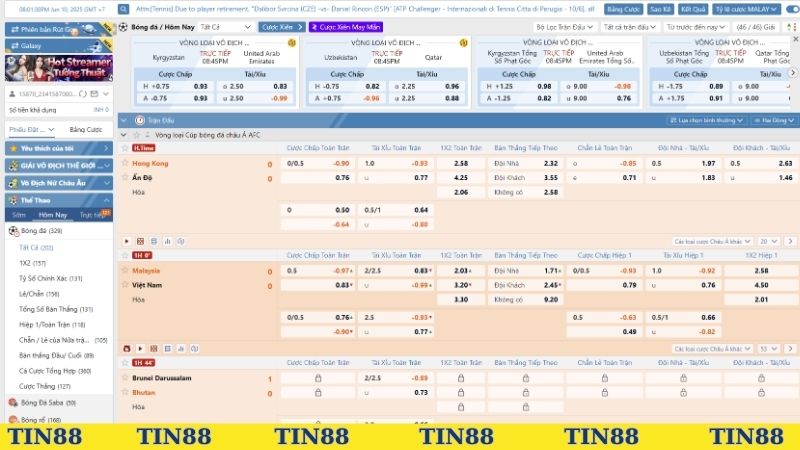The height and width of the screenshot is (450, 800).
Task: Open the Sao Kê statement button
Action: tap(660, 9)
